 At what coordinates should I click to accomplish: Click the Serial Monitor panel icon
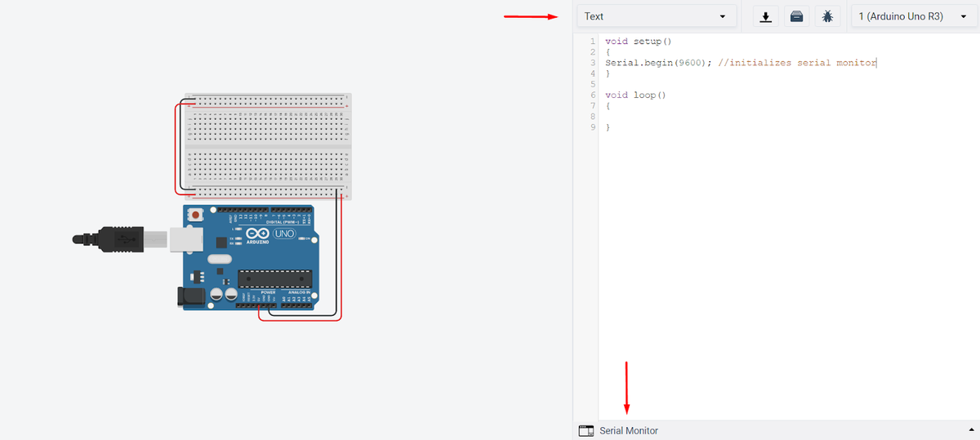tap(586, 430)
